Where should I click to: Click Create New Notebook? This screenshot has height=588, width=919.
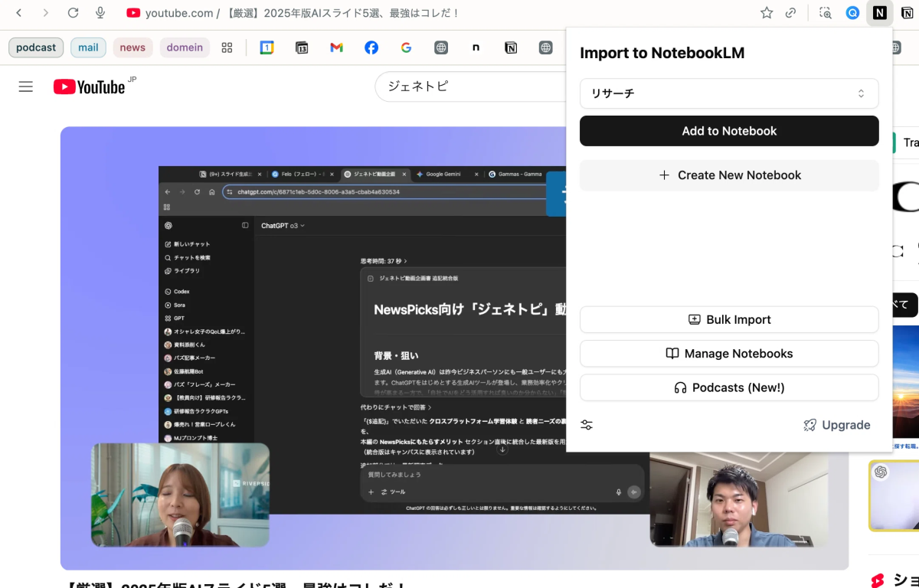pos(729,175)
